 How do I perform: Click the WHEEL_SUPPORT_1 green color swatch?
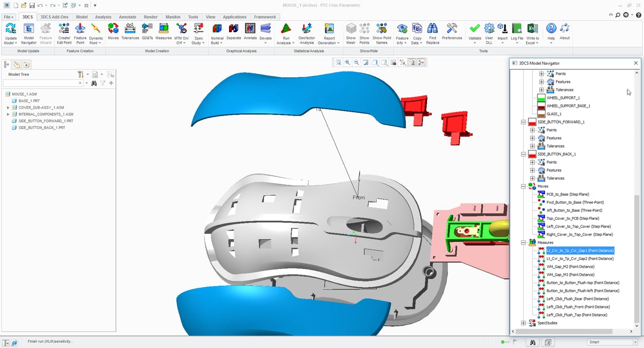(x=540, y=98)
